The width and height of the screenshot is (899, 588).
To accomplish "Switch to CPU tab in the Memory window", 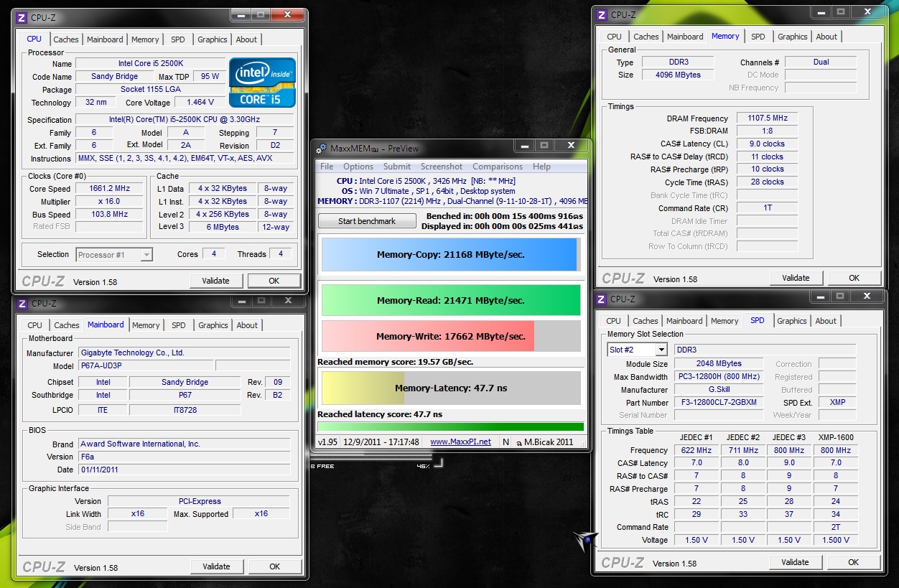I will pyautogui.click(x=615, y=37).
